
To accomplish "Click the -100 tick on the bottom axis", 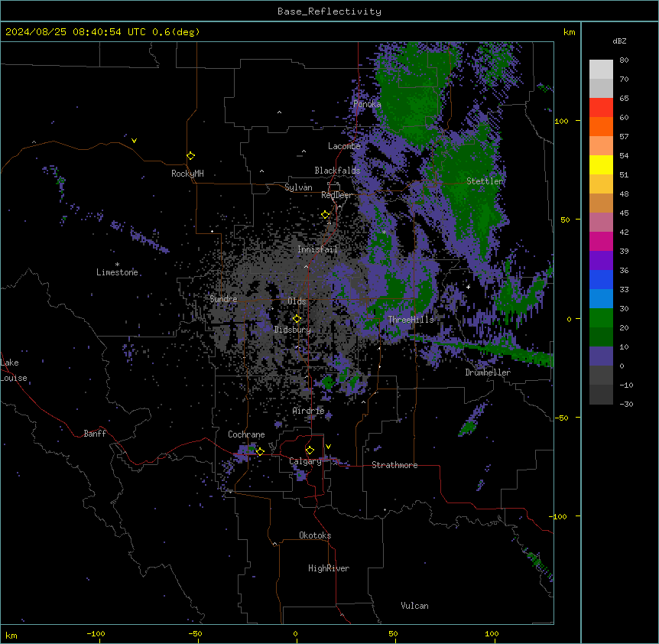I will (96, 634).
